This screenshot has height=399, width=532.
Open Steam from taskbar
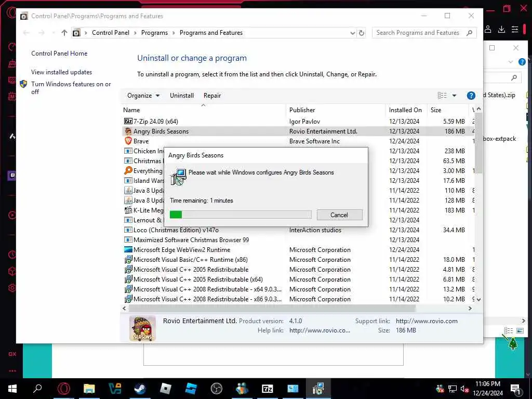click(x=140, y=388)
